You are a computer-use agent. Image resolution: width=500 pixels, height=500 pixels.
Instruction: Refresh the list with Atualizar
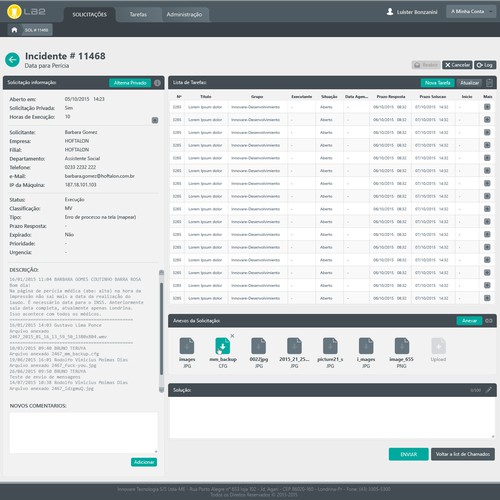tap(469, 83)
